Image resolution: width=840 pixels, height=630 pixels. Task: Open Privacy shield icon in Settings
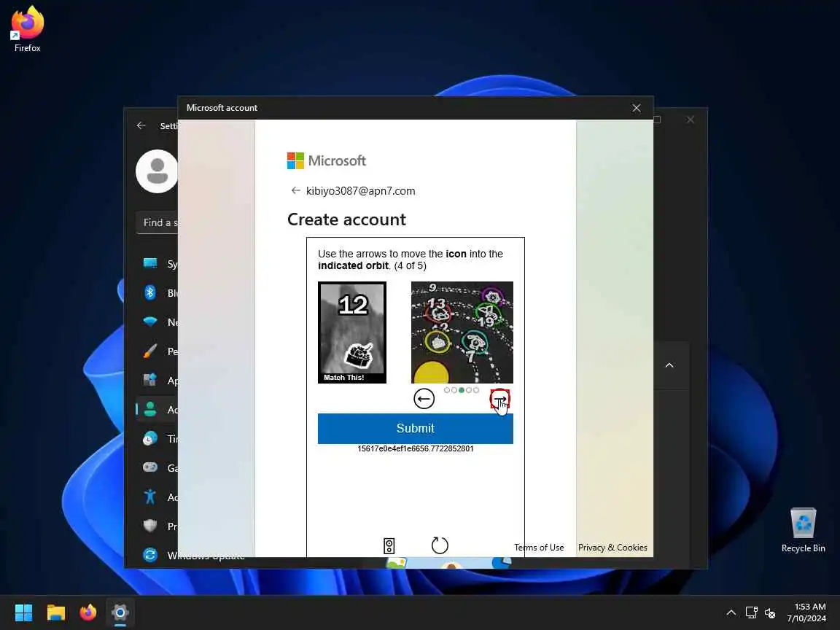click(150, 526)
